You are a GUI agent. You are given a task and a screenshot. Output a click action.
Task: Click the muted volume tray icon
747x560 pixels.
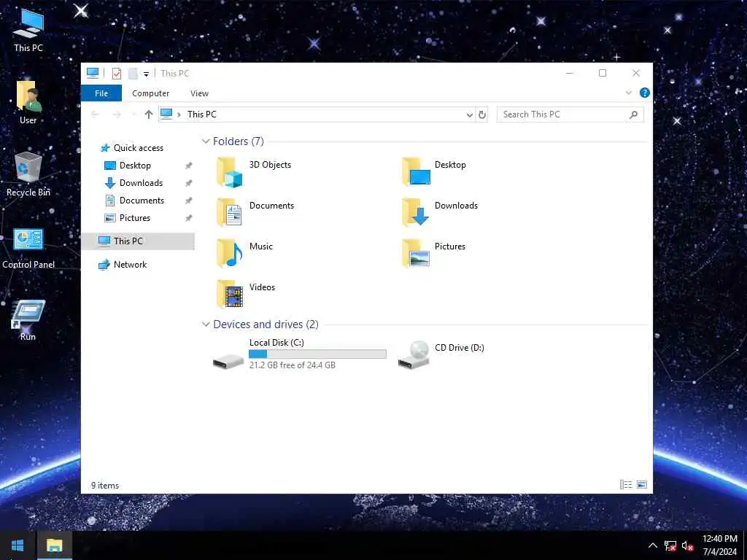click(x=687, y=545)
